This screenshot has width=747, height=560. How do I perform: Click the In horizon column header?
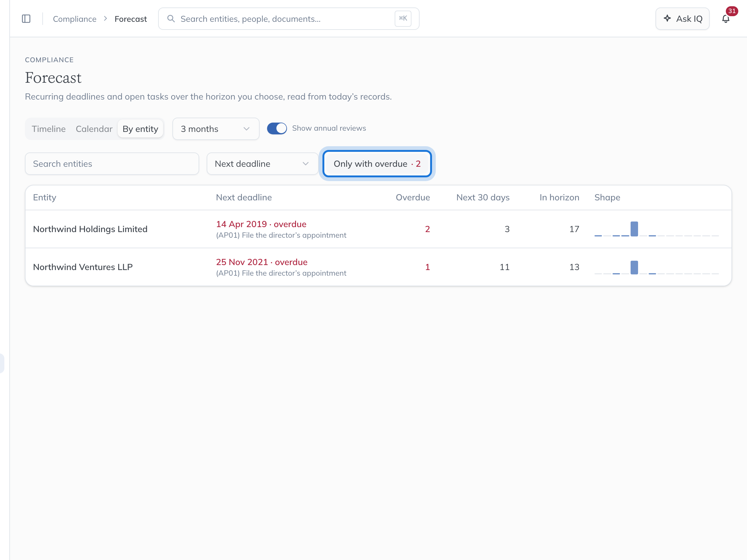[x=559, y=198]
